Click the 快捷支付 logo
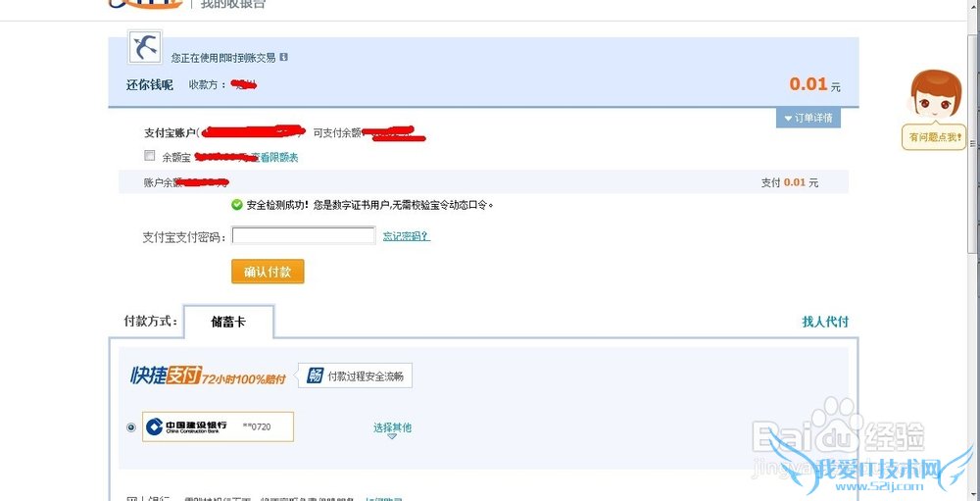The width and height of the screenshot is (980, 501). [x=166, y=375]
